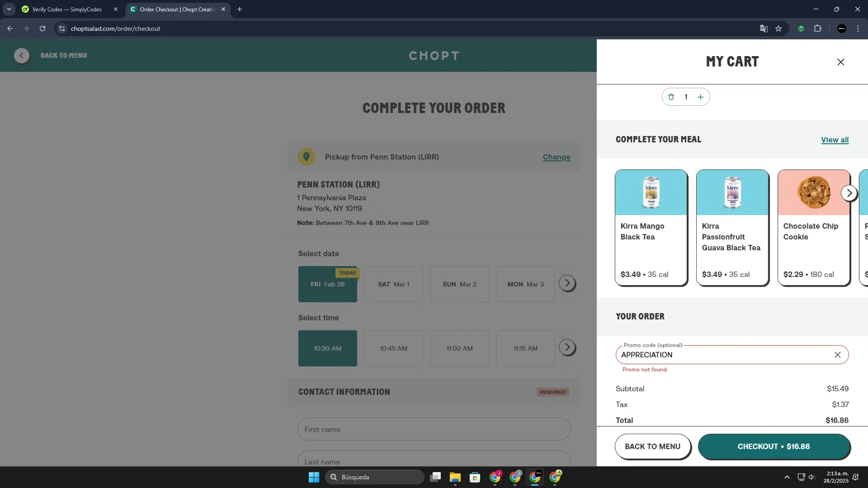The height and width of the screenshot is (488, 868).
Task: Click the circular back arrow icon
Action: pyautogui.click(x=22, y=56)
